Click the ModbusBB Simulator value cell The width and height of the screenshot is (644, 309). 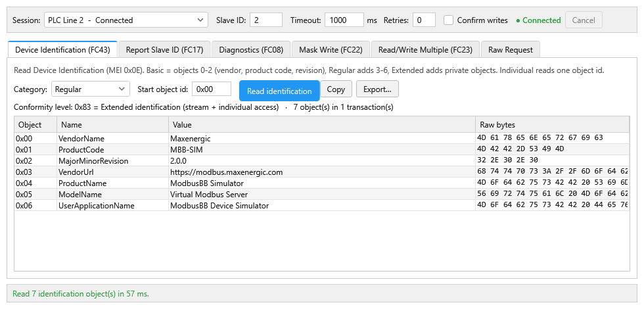pos(322,183)
